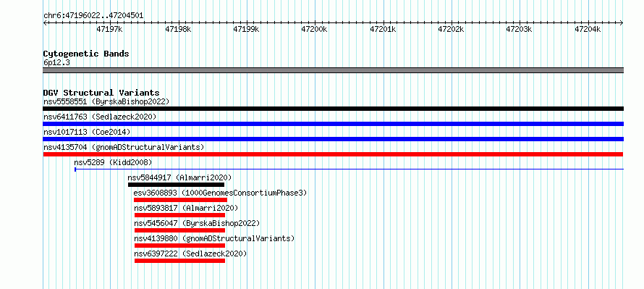
Task: Click the red nsv4139880 variant bar
Action: click(x=179, y=246)
